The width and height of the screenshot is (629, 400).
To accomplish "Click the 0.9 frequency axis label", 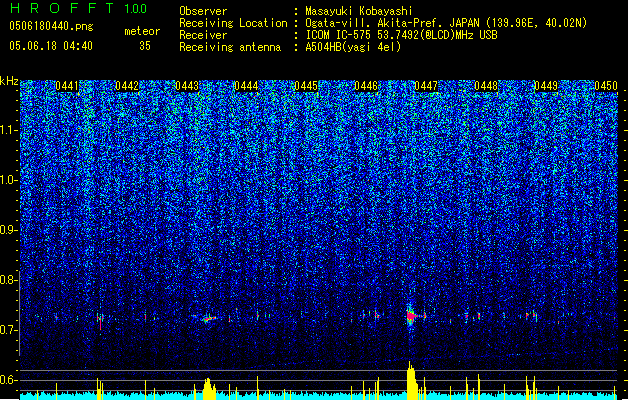I will click(x=9, y=230).
